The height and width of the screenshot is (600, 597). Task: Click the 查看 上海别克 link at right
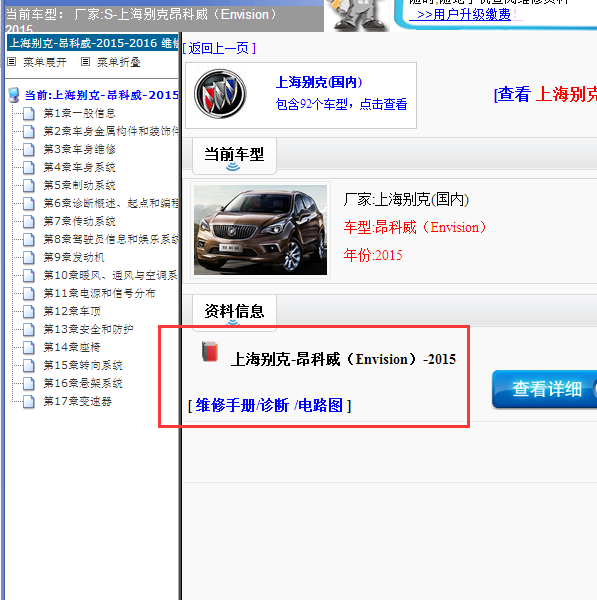click(x=546, y=94)
